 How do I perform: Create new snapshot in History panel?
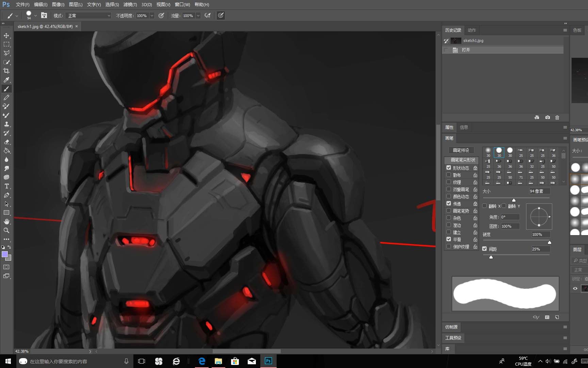(547, 117)
